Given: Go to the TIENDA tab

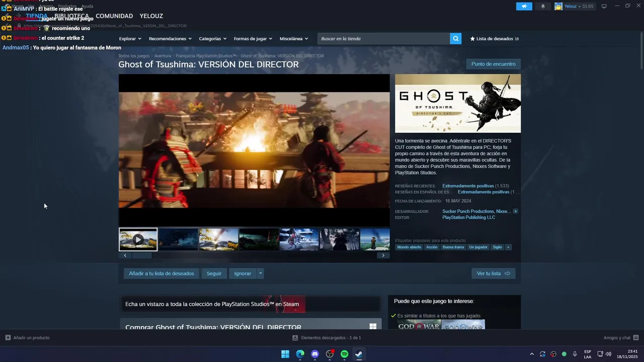Looking at the screenshot, I should tap(37, 16).
